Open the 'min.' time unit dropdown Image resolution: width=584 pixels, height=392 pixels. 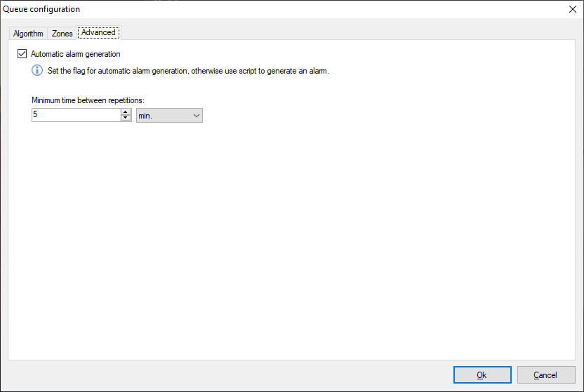[168, 115]
